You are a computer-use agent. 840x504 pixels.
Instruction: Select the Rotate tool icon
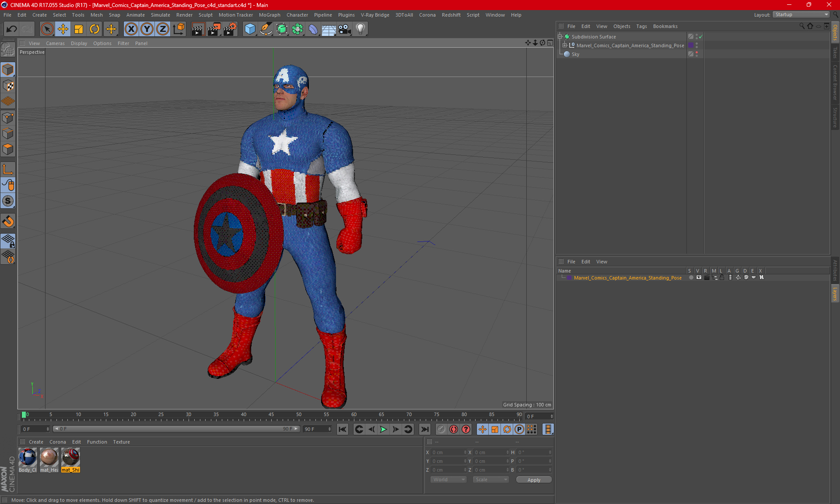point(94,29)
